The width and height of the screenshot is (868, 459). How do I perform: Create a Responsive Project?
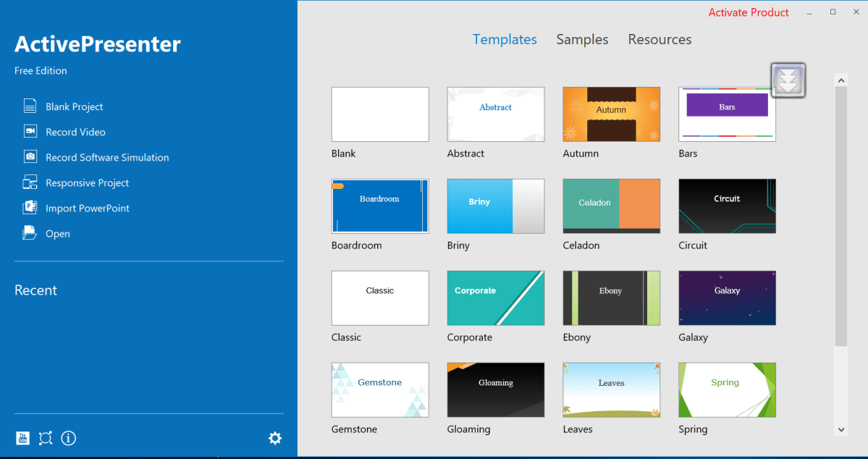[x=85, y=182]
